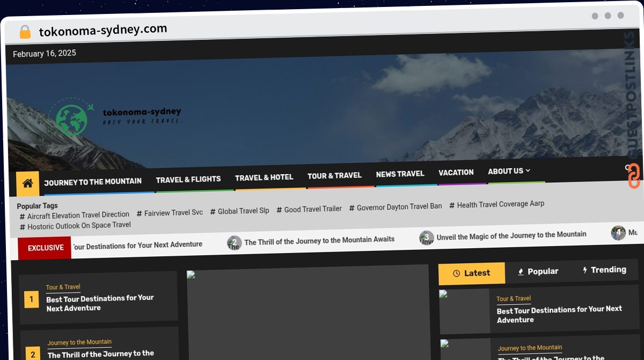Open the About Us menu item

click(x=506, y=171)
